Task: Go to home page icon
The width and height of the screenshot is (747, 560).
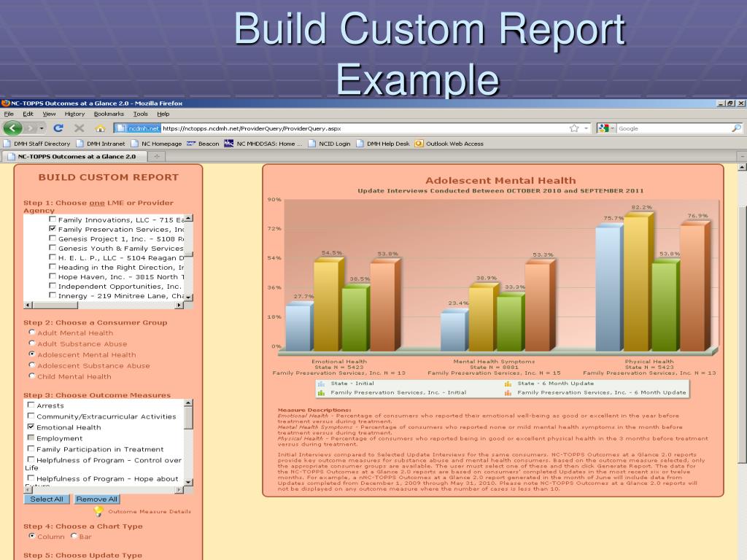Action: (x=99, y=128)
